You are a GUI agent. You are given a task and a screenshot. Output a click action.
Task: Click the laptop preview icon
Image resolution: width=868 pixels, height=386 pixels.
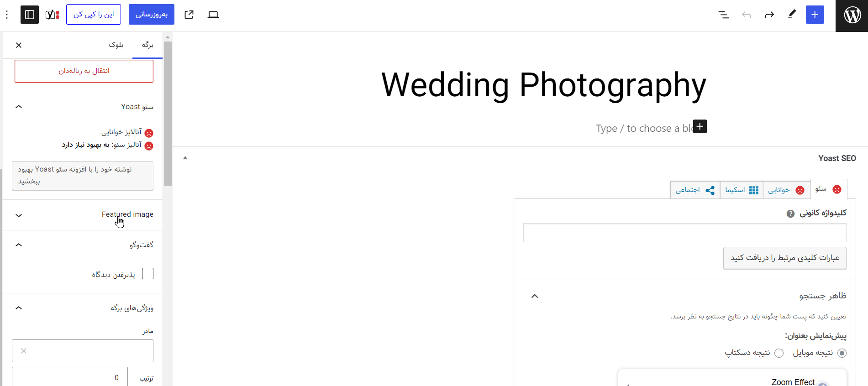click(x=213, y=15)
